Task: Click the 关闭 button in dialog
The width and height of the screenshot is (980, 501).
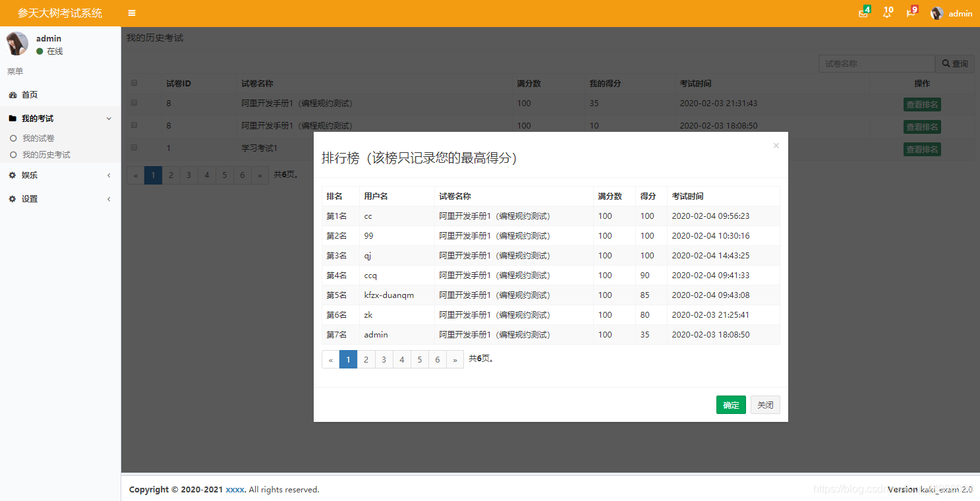Action: coord(765,405)
